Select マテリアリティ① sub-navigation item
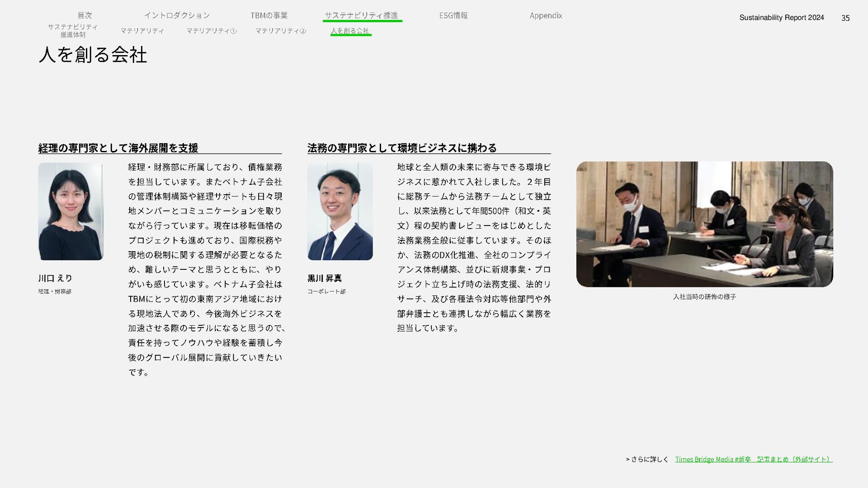This screenshot has height=488, width=868. pyautogui.click(x=211, y=31)
